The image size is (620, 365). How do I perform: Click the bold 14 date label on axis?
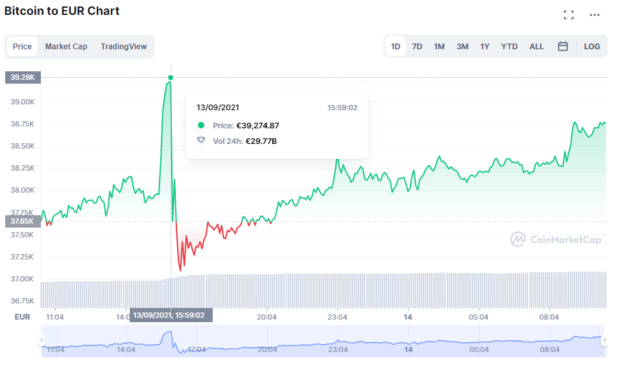coord(408,317)
